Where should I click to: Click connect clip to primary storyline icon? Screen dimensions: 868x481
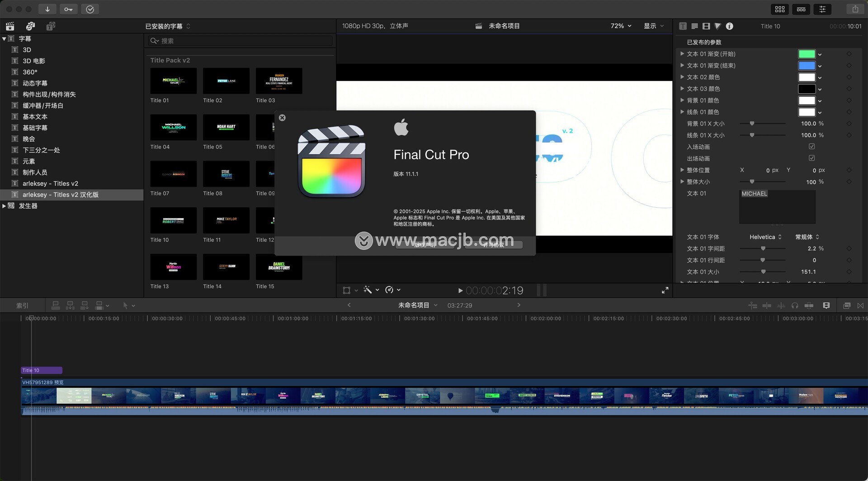coord(56,306)
